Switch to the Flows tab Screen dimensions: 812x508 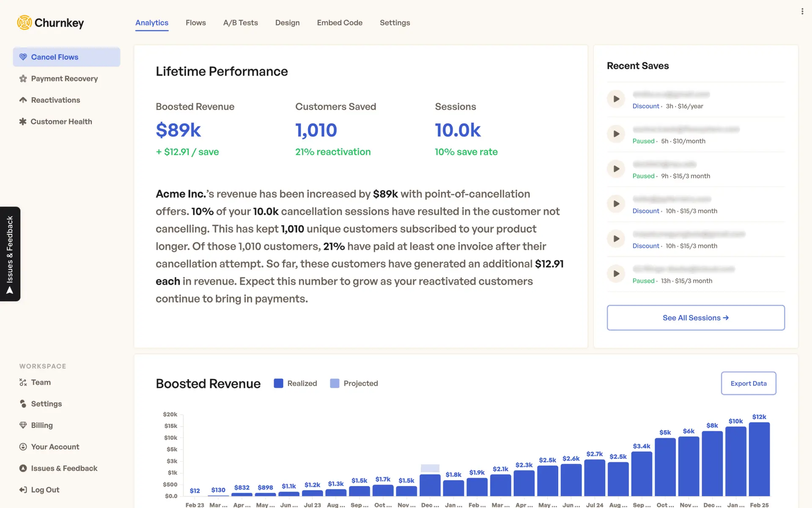pyautogui.click(x=195, y=23)
